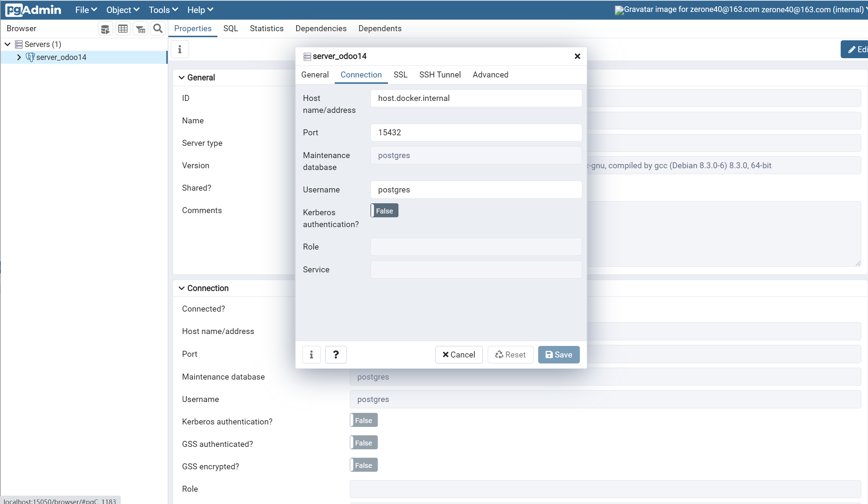The width and height of the screenshot is (868, 504).
Task: Click the Cancel button in dialog
Action: click(459, 355)
